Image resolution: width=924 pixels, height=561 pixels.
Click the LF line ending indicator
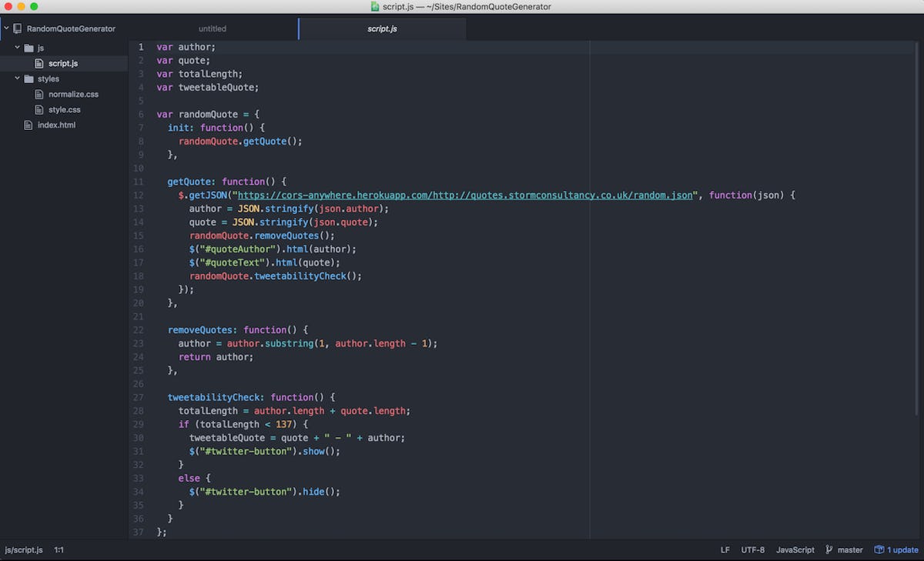click(x=725, y=549)
